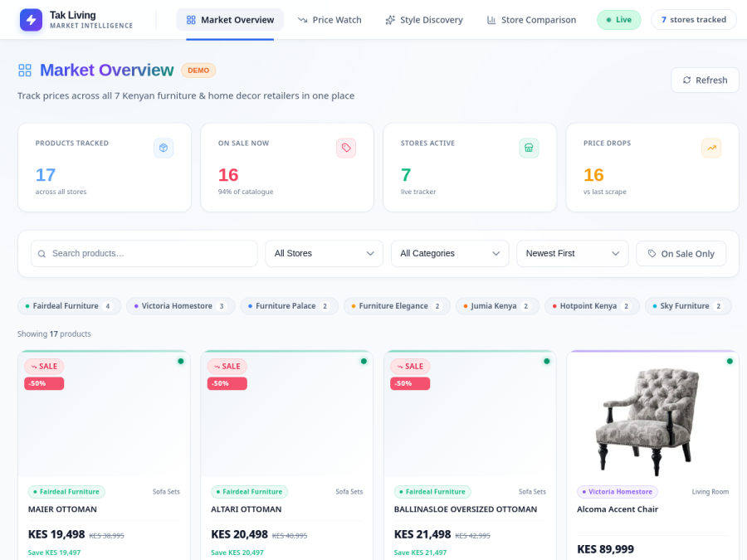This screenshot has height=560, width=747.
Task: Toggle the Furniture Palace store chip
Action: coord(289,306)
